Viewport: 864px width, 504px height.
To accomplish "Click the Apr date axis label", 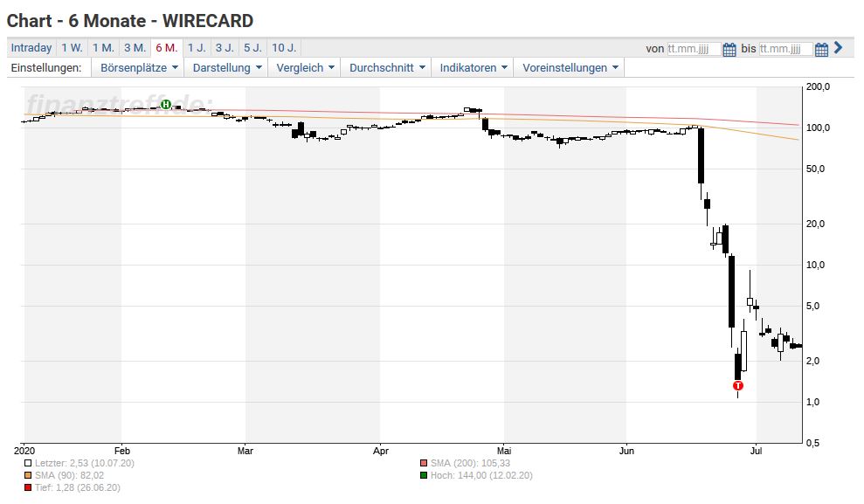I will (x=381, y=451).
